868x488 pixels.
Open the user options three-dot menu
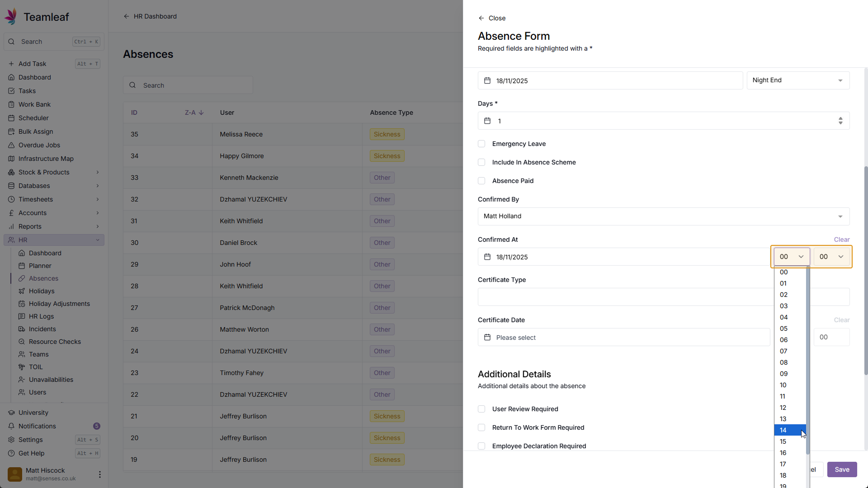pos(99,474)
